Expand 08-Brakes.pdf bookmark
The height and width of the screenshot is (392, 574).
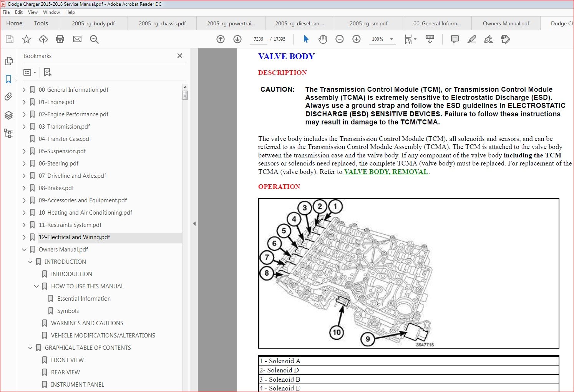coord(24,188)
